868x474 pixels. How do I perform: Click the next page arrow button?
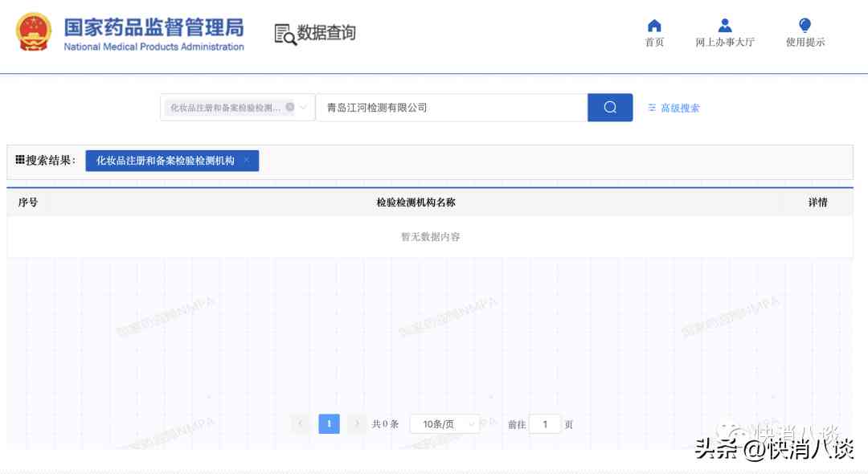(x=356, y=423)
